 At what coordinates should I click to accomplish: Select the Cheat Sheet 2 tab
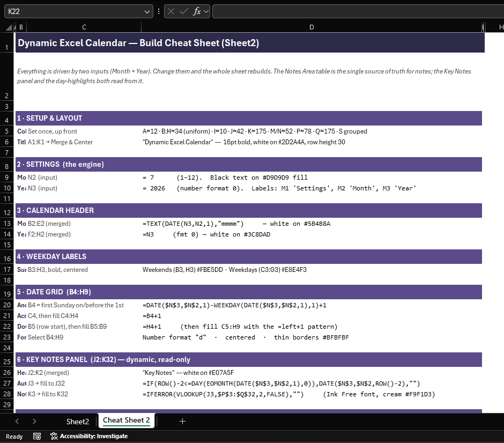tap(127, 420)
